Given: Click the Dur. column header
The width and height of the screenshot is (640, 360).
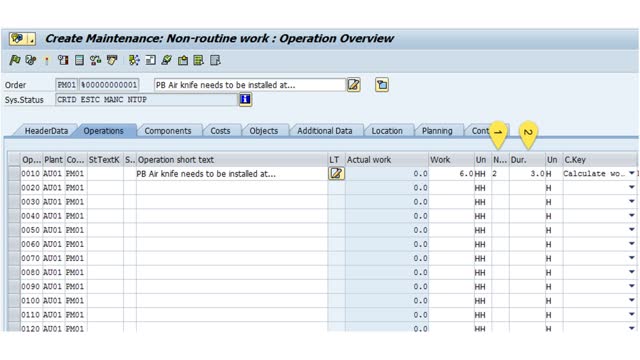Looking at the screenshot, I should (x=527, y=160).
